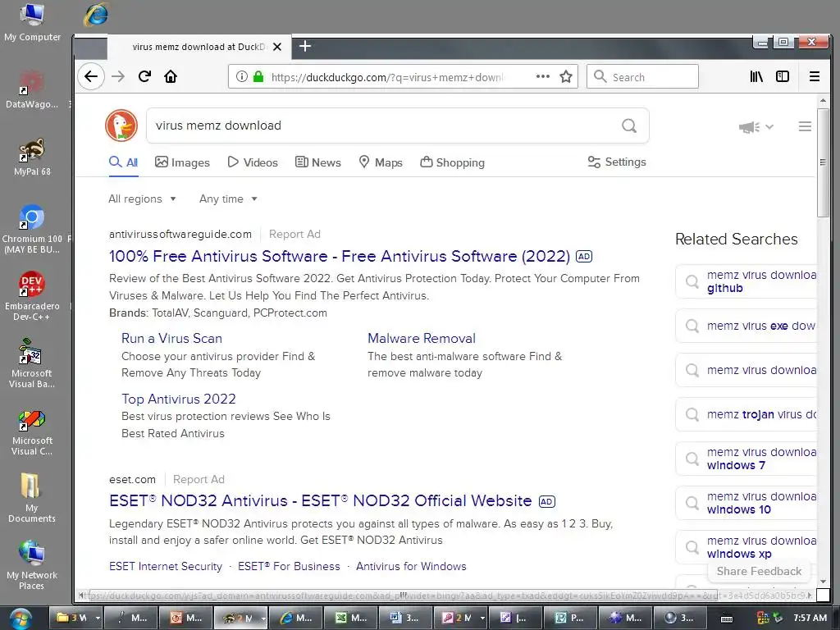
Task: Search related: memz trojan virus
Action: coord(746,414)
